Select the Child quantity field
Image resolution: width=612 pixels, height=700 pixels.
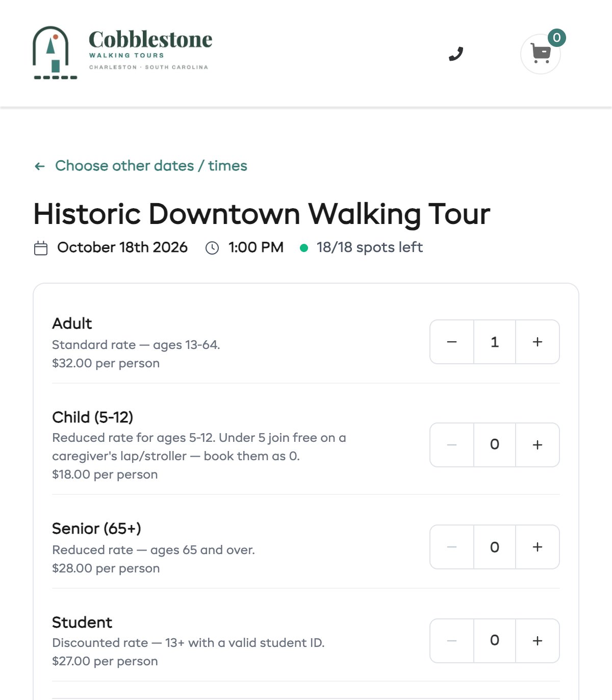click(x=495, y=445)
